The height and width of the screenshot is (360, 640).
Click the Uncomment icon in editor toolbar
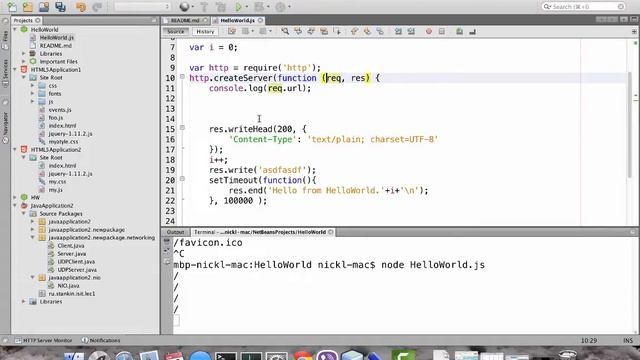click(473, 31)
